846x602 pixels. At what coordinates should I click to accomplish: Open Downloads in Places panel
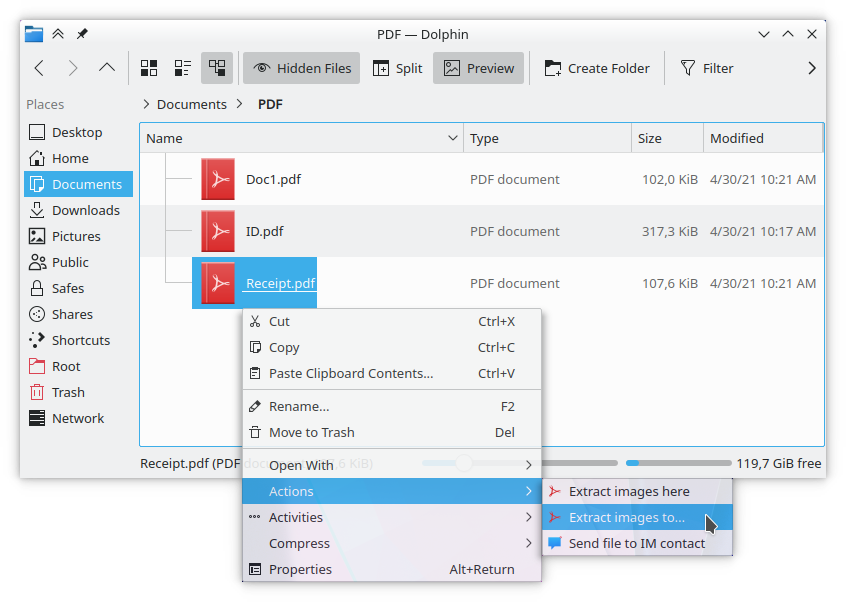78,210
